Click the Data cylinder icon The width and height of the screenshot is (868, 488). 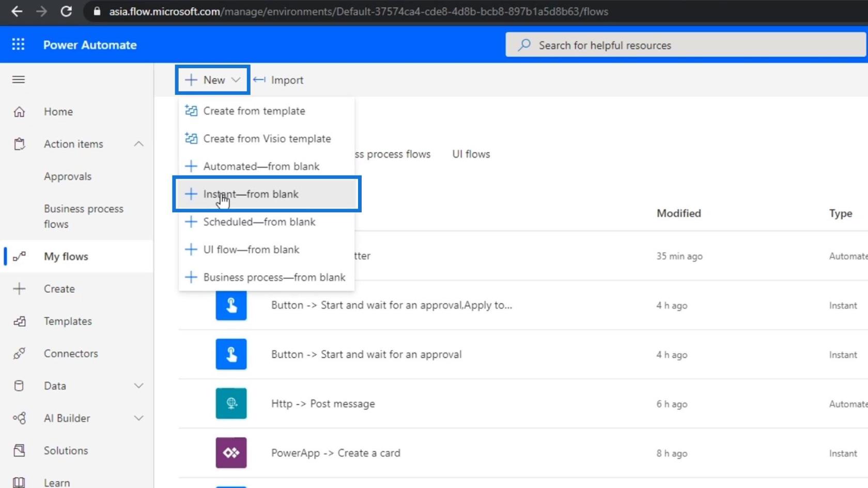pyautogui.click(x=19, y=386)
